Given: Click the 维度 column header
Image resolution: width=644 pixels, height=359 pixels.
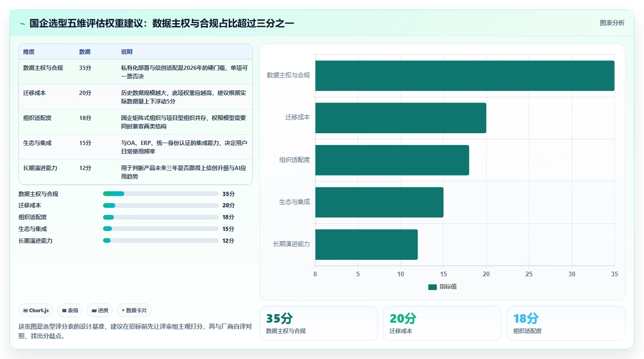Looking at the screenshot, I should tap(29, 52).
